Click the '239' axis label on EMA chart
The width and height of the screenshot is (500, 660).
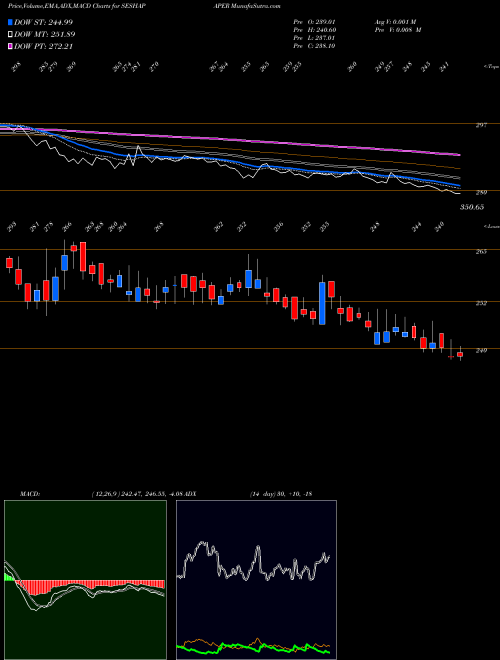[x=482, y=192]
